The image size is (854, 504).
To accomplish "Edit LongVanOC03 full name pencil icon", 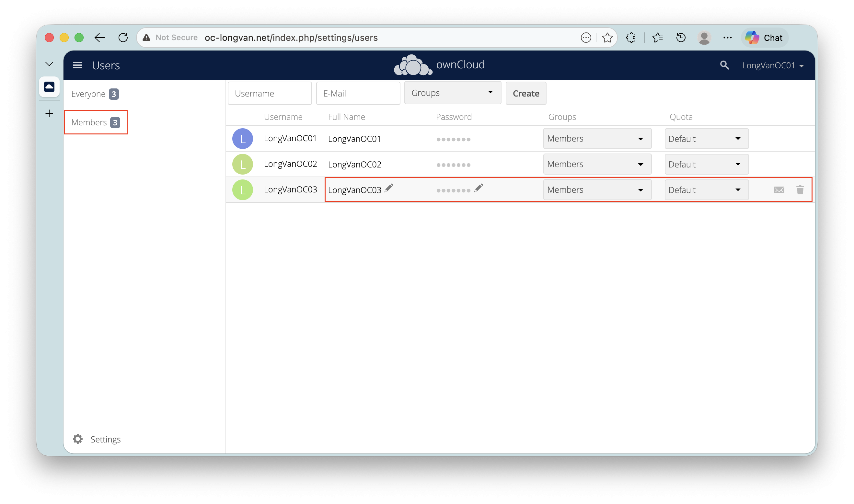I will [389, 188].
